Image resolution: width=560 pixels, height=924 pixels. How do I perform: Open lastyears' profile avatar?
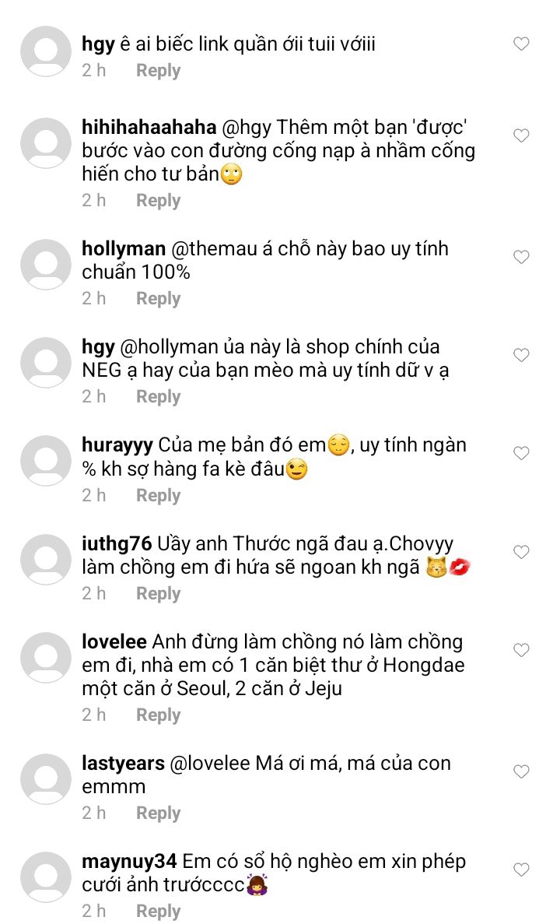[x=45, y=779]
